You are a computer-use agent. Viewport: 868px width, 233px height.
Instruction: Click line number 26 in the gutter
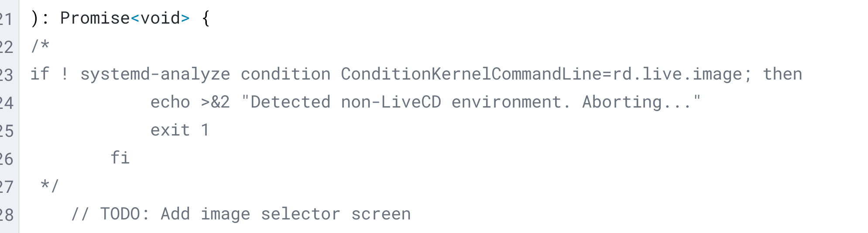[7, 159]
